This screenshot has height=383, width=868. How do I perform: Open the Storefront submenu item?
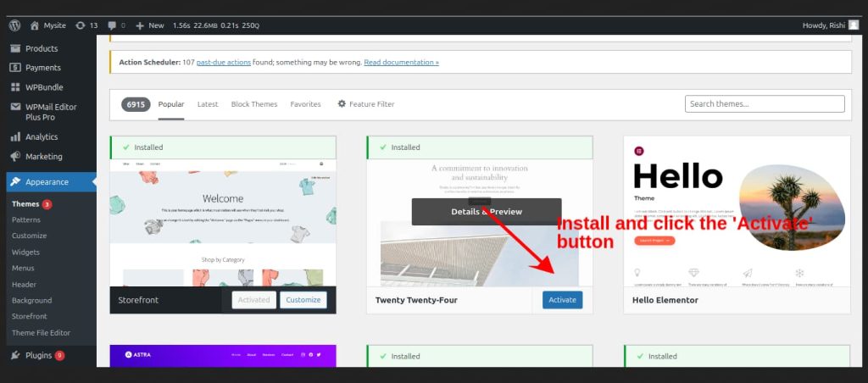pyautogui.click(x=30, y=317)
